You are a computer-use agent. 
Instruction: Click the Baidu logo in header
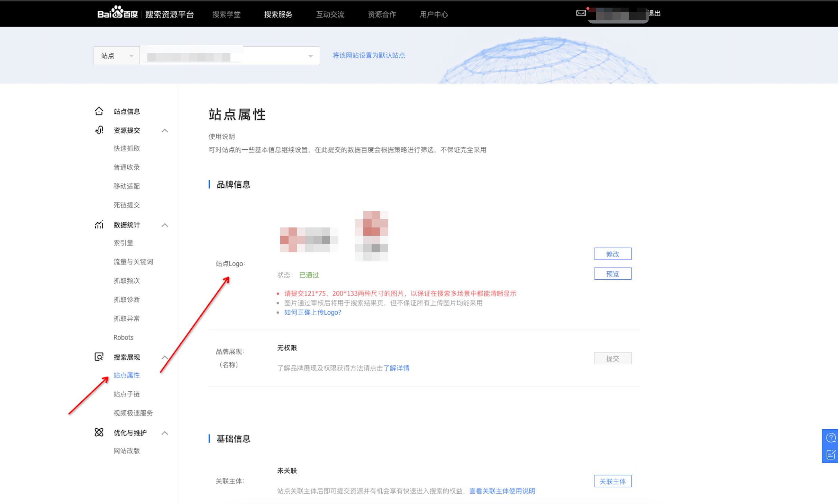tap(117, 12)
